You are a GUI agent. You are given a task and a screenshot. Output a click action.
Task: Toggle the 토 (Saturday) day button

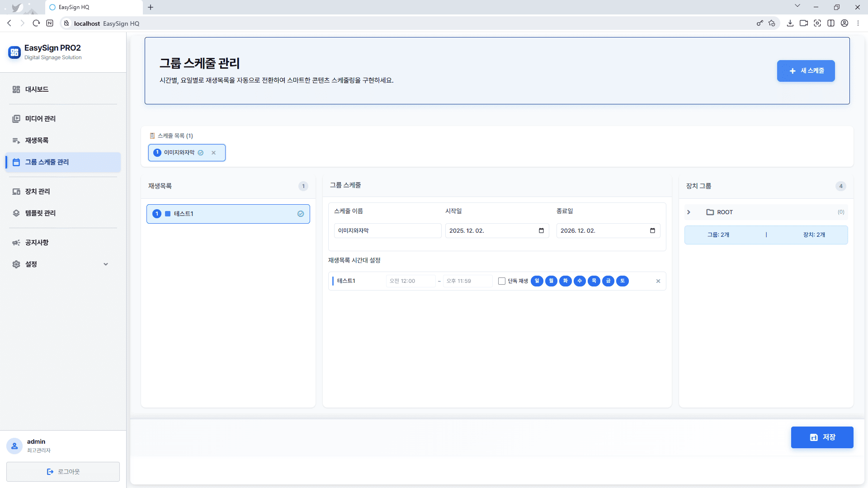[x=623, y=281]
